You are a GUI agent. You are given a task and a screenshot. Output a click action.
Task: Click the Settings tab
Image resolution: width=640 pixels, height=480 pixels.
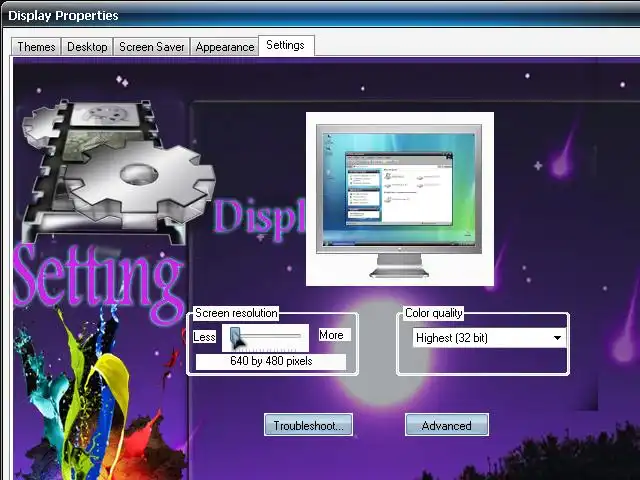[x=286, y=45]
